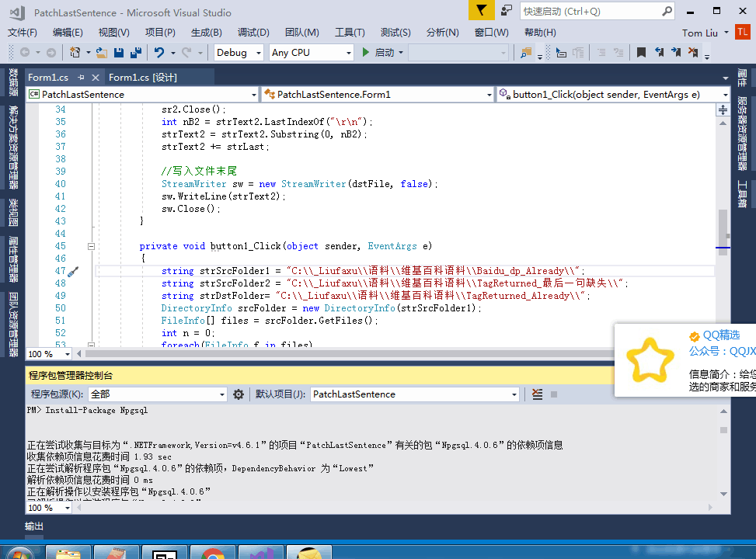Viewport: 756px width, 559px height.
Task: Click the editor vertical scrollbar
Action: [x=723, y=233]
